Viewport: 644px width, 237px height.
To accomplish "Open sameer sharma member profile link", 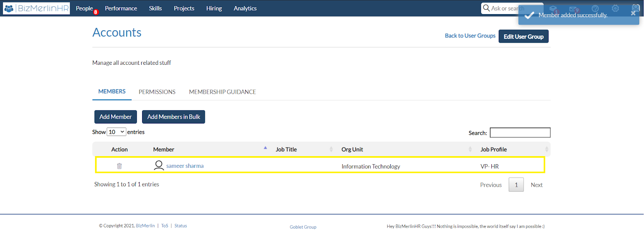I will (185, 166).
